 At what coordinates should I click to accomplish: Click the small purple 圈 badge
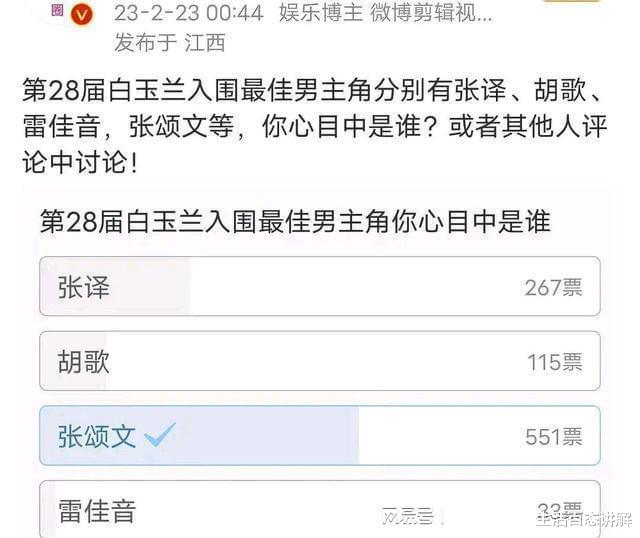[58, 10]
